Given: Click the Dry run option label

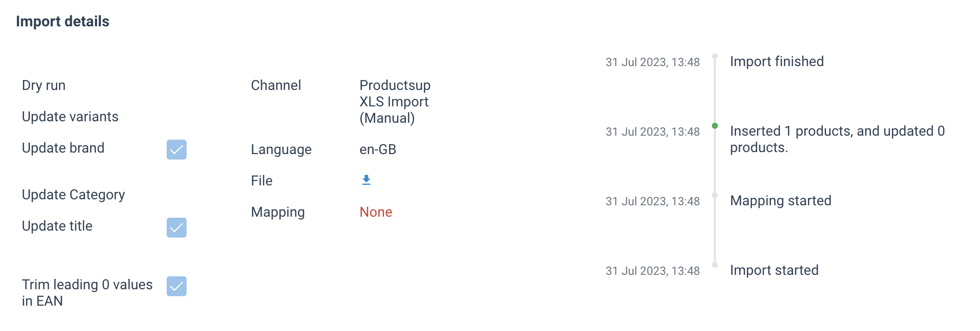Looking at the screenshot, I should pyautogui.click(x=44, y=85).
